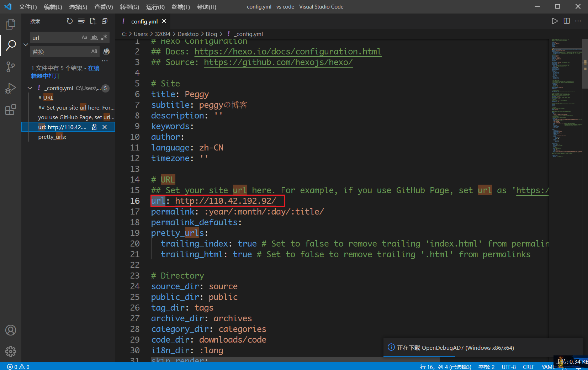588x370 pixels.
Task: Open the Extensions view
Action: pos(11,110)
